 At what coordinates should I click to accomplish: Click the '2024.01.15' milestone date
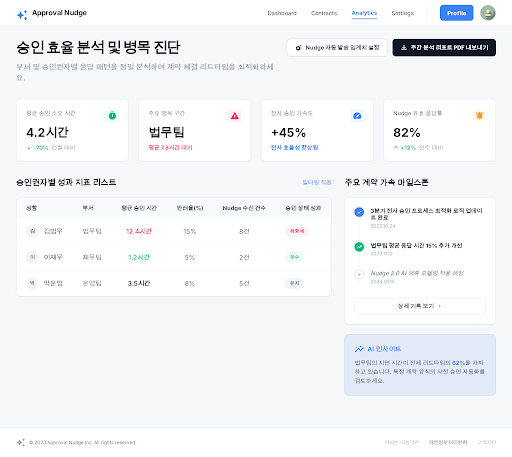pyautogui.click(x=382, y=282)
